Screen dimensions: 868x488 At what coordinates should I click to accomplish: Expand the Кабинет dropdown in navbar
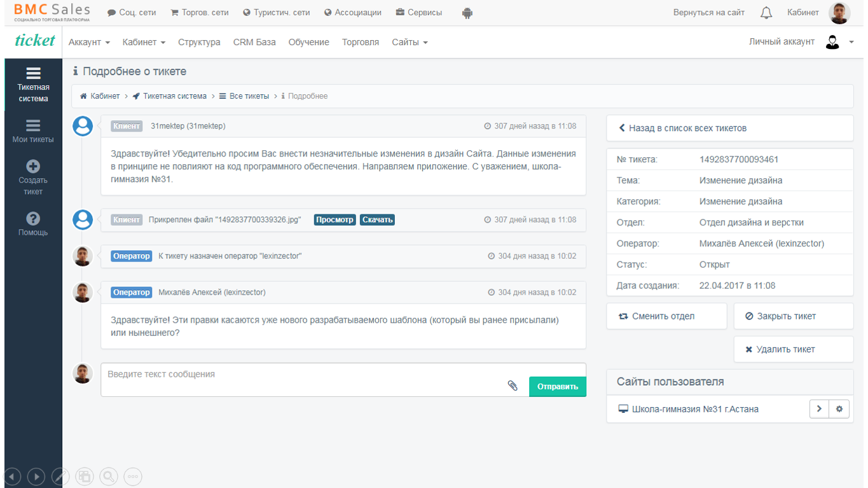click(x=144, y=42)
